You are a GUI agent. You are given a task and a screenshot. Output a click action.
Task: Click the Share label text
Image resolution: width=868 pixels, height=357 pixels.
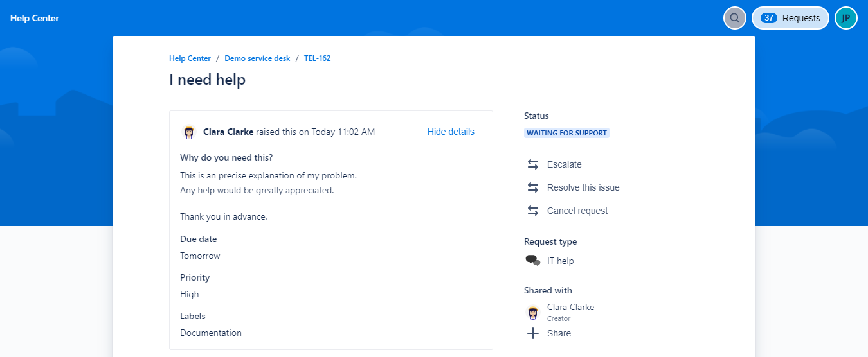(559, 333)
